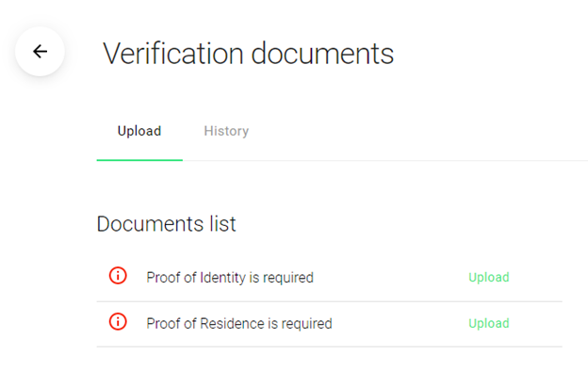Screen dimensions: 588x387
Task: Click the word 'Identity' in the first row
Action: (x=224, y=278)
